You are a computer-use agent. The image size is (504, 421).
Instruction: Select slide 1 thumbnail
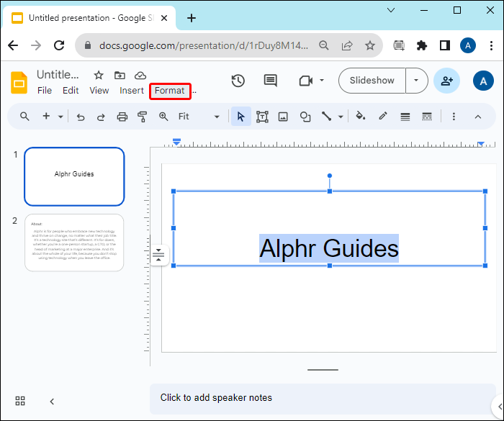pyautogui.click(x=74, y=176)
